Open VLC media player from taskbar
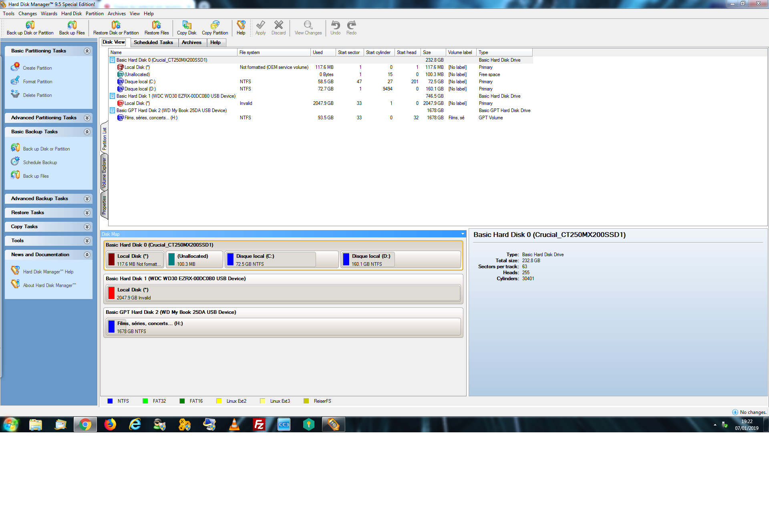Viewport: 769px width, 532px height. click(x=234, y=424)
